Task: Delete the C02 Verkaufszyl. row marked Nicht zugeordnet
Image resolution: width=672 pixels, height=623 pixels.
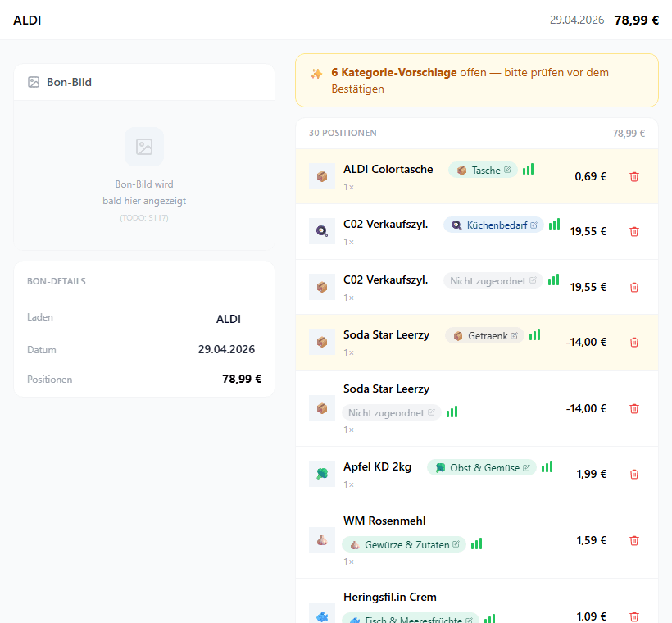Action: coord(633,287)
